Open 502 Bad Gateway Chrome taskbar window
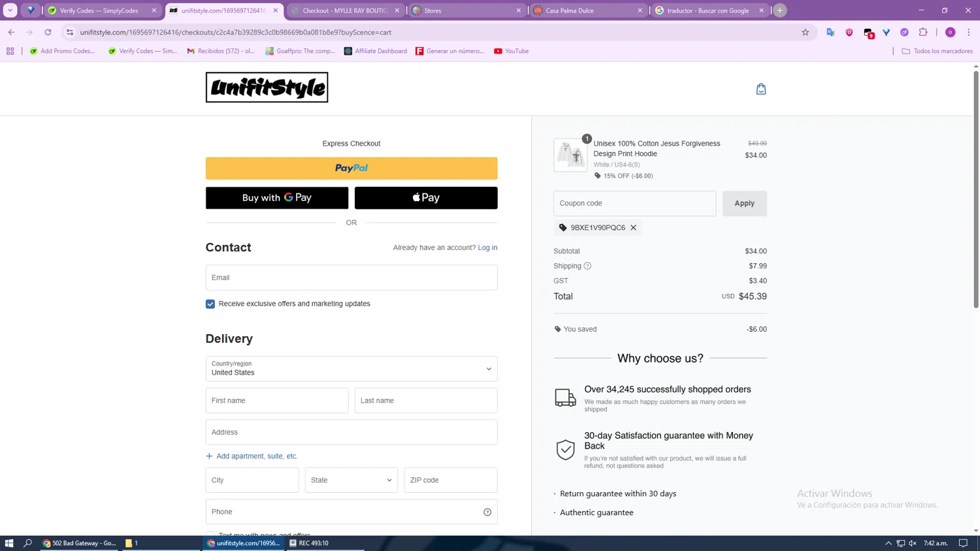980x551 pixels. click(x=79, y=543)
